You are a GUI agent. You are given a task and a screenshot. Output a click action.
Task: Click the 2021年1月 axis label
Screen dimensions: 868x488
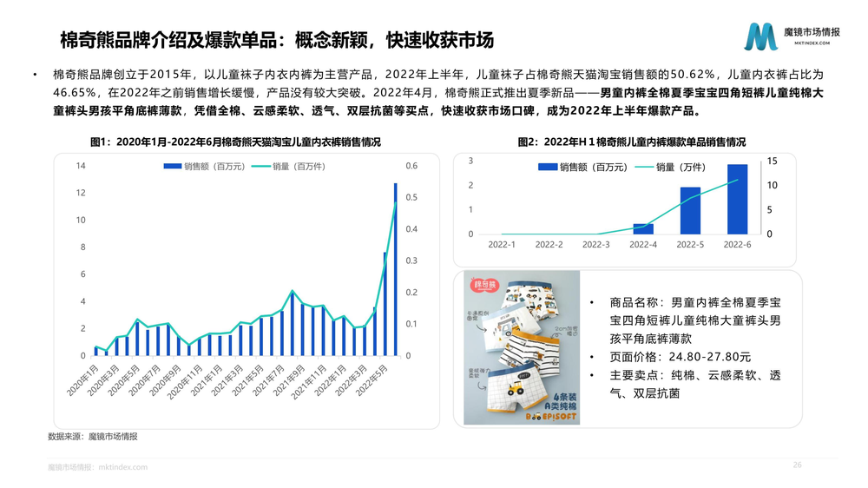coord(207,380)
